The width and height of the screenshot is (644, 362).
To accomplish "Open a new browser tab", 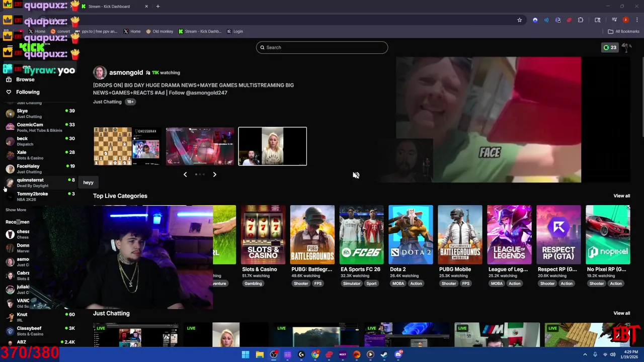I will 157,7.
